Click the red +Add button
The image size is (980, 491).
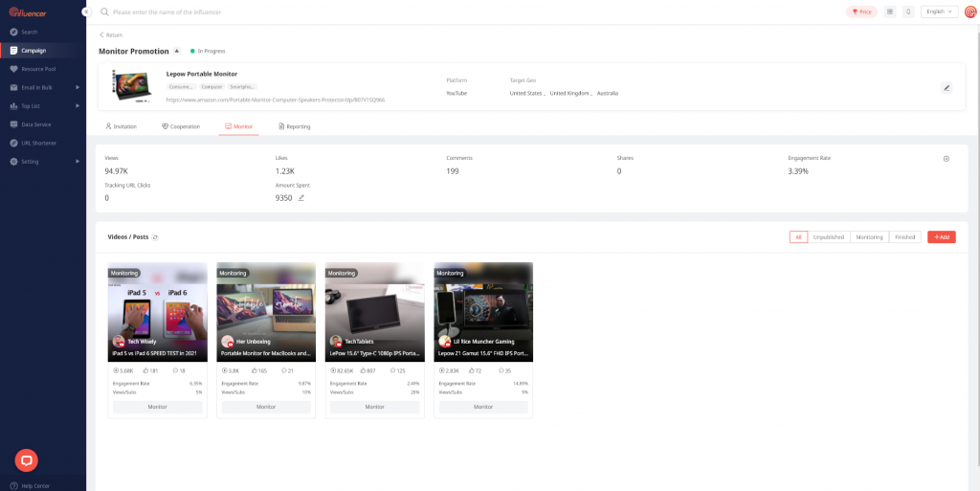point(942,237)
